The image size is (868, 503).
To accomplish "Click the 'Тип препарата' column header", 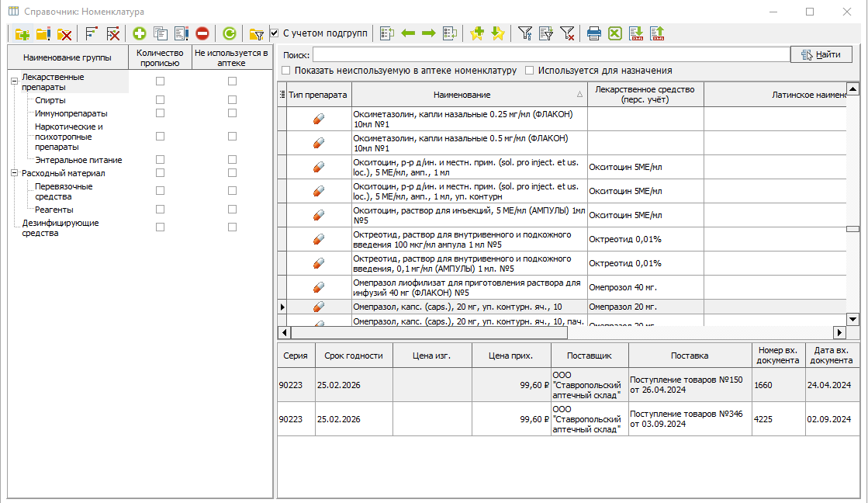I will [x=318, y=95].
